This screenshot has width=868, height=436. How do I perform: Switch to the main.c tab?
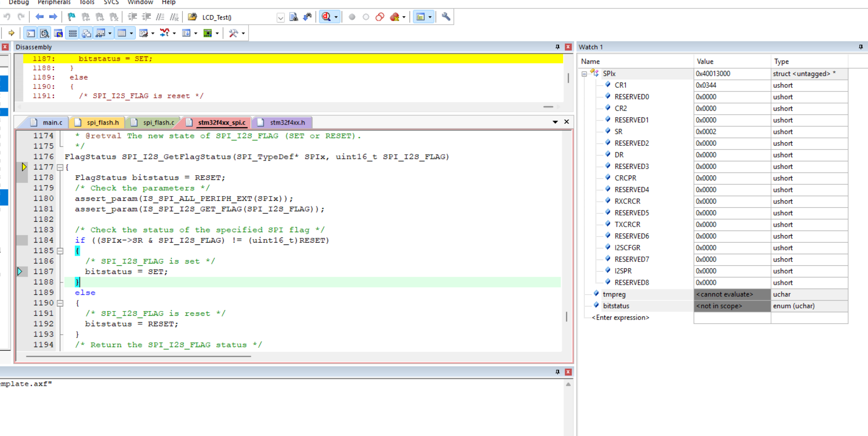48,122
